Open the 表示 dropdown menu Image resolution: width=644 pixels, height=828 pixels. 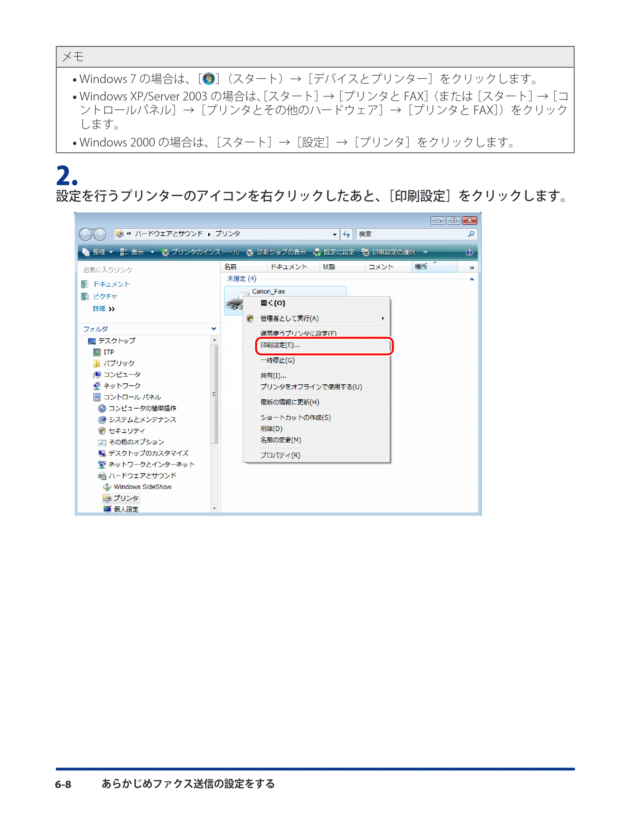tap(137, 252)
